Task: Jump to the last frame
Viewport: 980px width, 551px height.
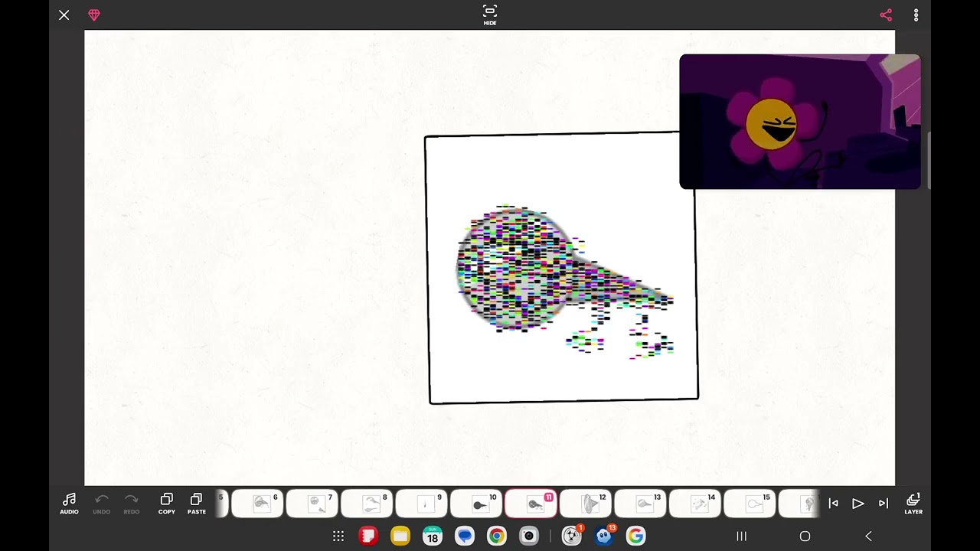Action: click(x=884, y=504)
